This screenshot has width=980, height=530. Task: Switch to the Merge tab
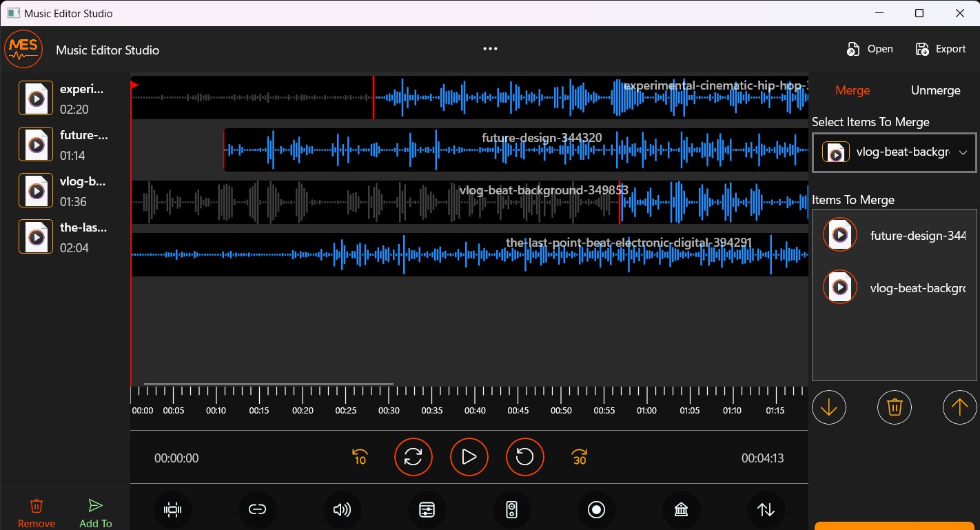click(853, 90)
